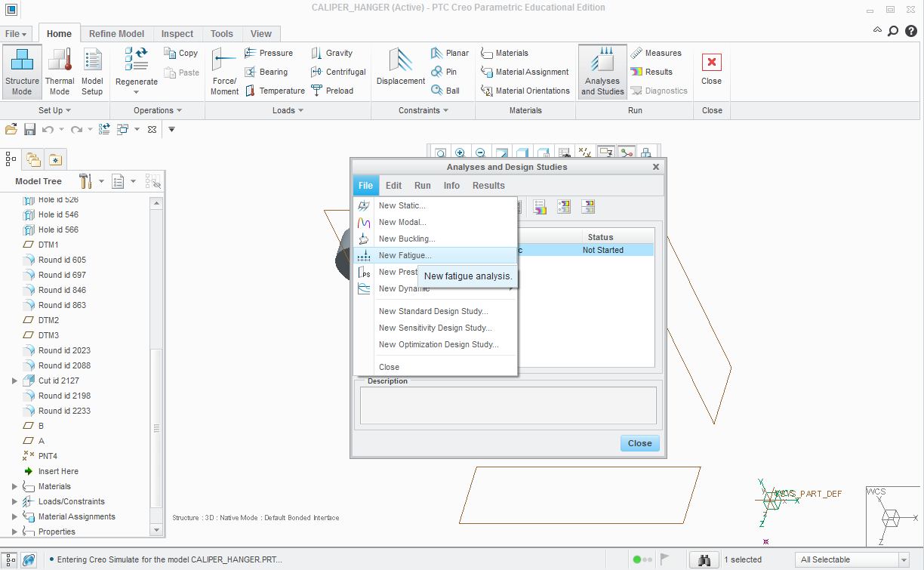Switch to Thermal Mode
Viewport: 924px width, 570px height.
(x=60, y=72)
